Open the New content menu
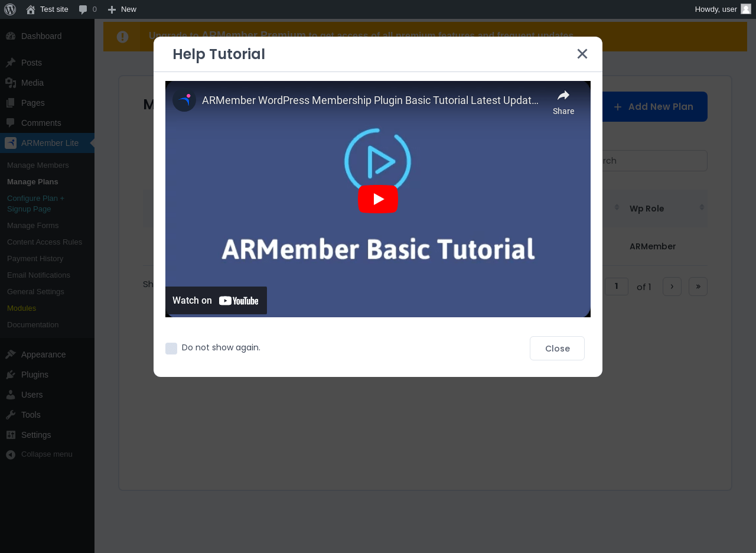The image size is (756, 553). [122, 9]
